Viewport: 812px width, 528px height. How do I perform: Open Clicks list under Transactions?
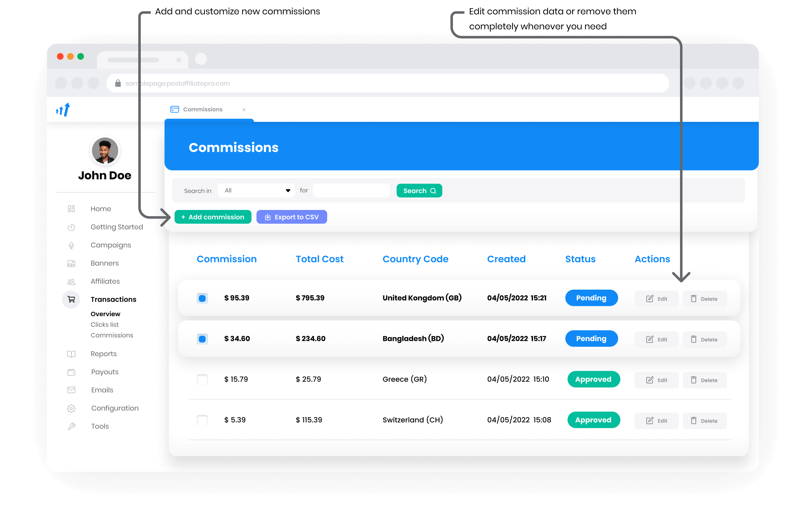(x=105, y=325)
